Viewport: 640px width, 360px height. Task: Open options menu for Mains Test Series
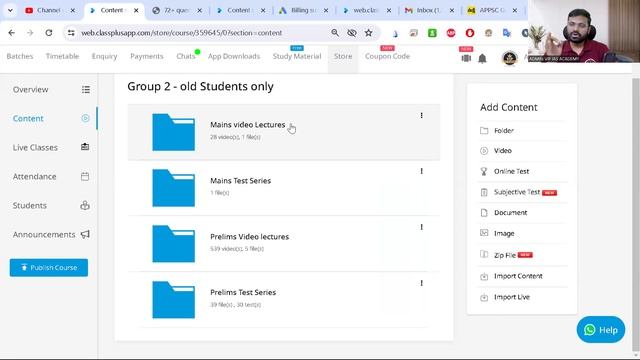(x=421, y=171)
